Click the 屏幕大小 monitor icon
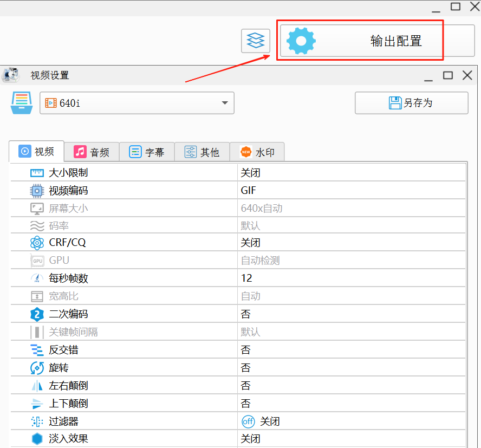Screen dimensions: 481x448 pyautogui.click(x=37, y=209)
